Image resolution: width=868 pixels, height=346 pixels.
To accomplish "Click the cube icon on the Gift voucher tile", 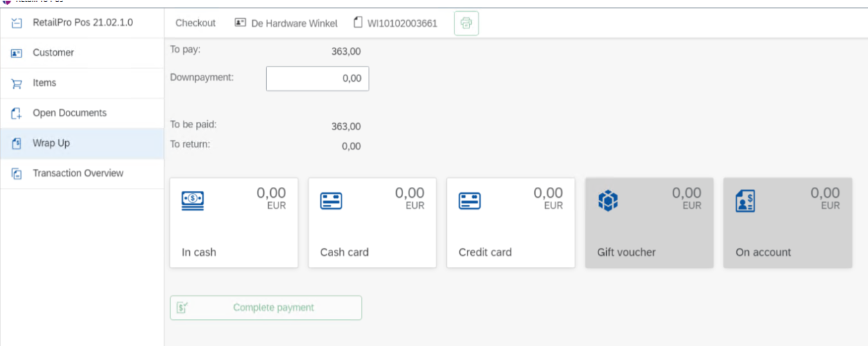I will [608, 201].
